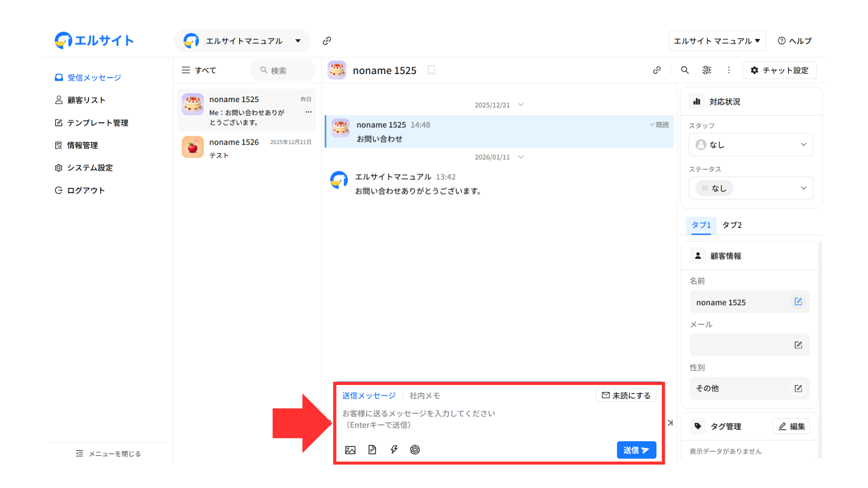Open the ステータス dropdown set to なし
868x488 pixels.
750,188
